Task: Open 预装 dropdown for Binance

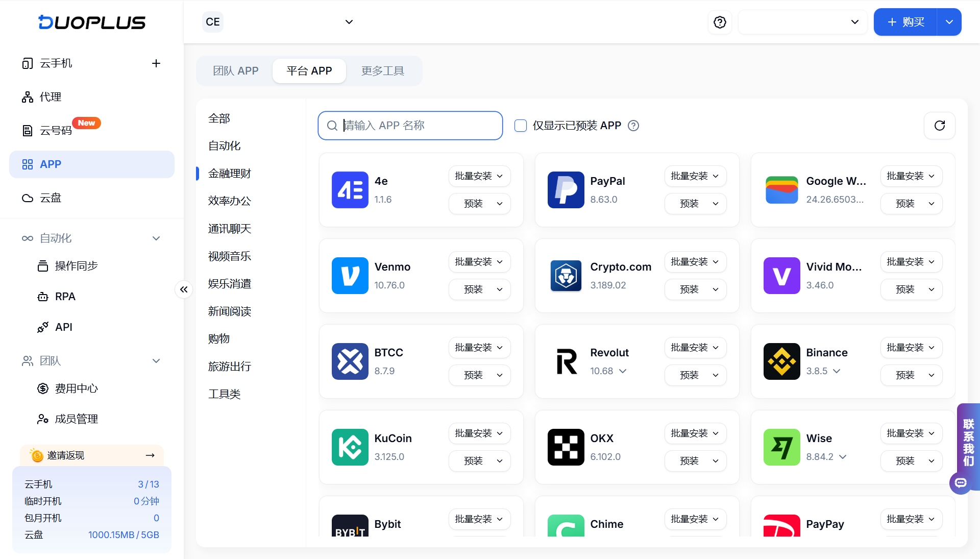Action: (911, 375)
